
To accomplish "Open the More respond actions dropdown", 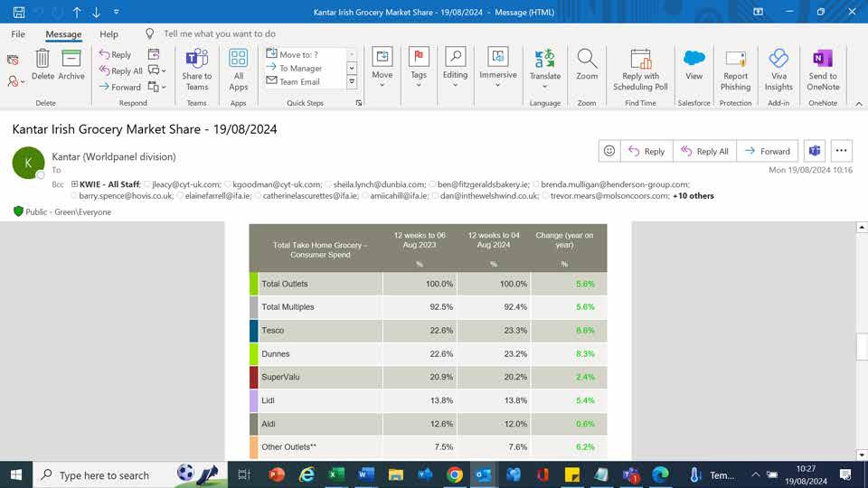I will pos(157,87).
